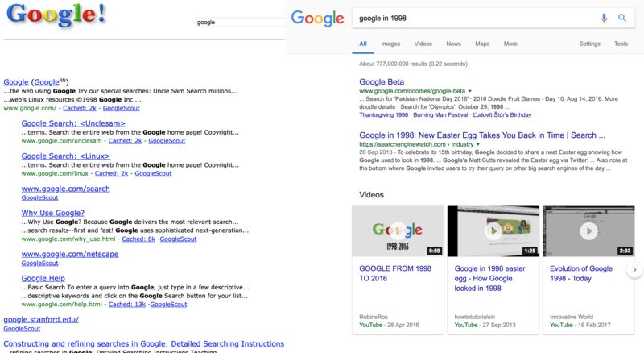Open 'Cached: 13k' for help.html
644x353 pixels.
tap(127, 305)
